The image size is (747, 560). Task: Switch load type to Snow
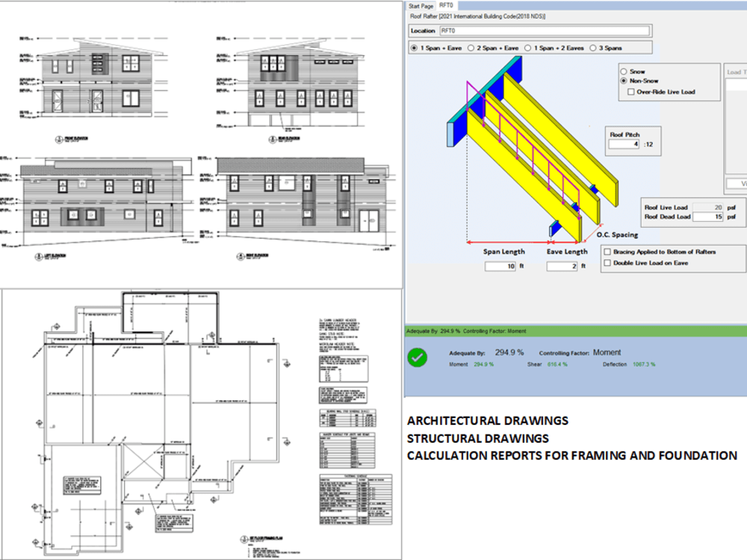pyautogui.click(x=624, y=71)
